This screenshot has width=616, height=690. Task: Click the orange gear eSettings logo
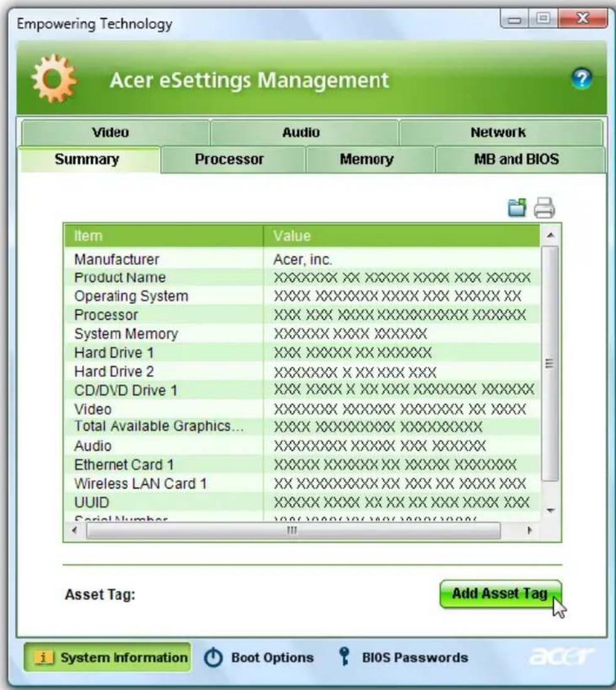point(54,79)
